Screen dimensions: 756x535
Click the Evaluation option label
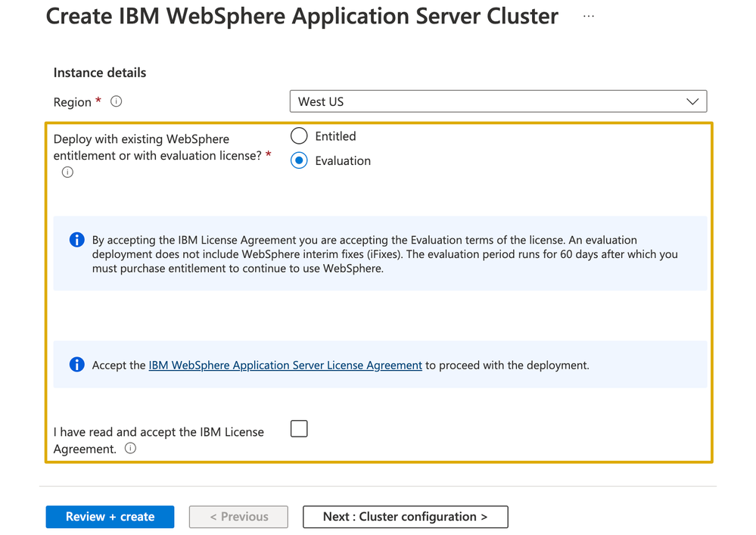(x=343, y=161)
